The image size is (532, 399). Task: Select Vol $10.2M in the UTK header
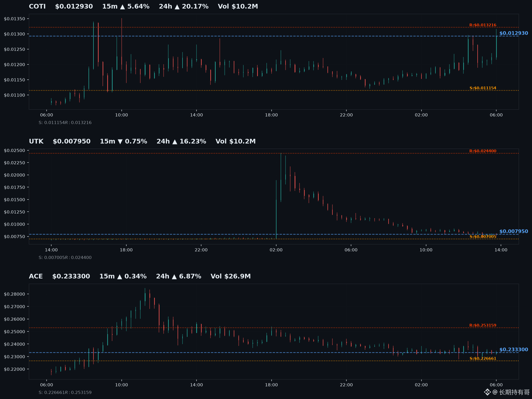(x=236, y=142)
